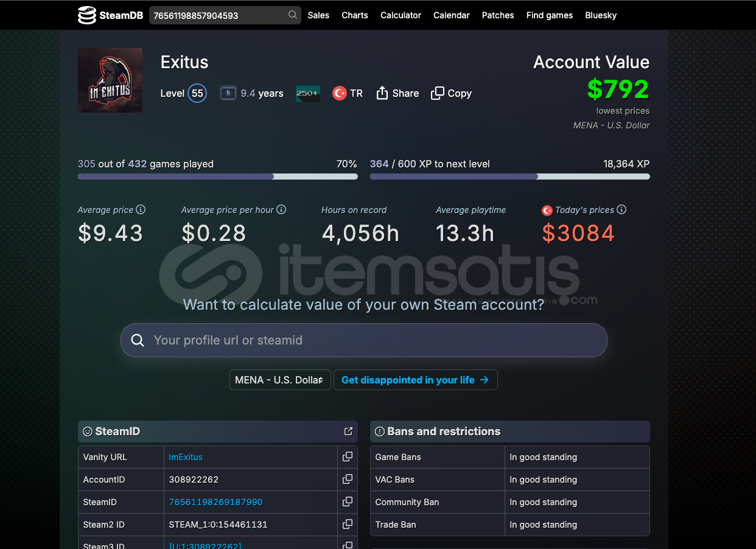756x549 pixels.
Task: Click the Copy icon beside the profile
Action: coord(437,93)
